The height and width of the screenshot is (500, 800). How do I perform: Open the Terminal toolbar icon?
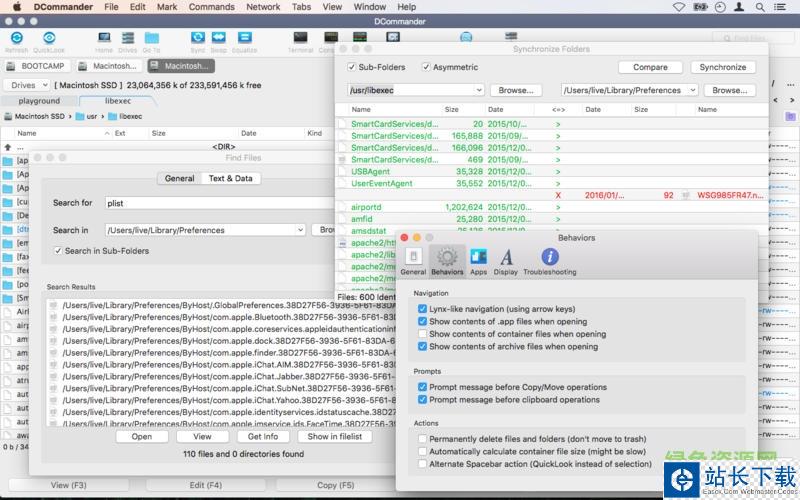click(300, 39)
